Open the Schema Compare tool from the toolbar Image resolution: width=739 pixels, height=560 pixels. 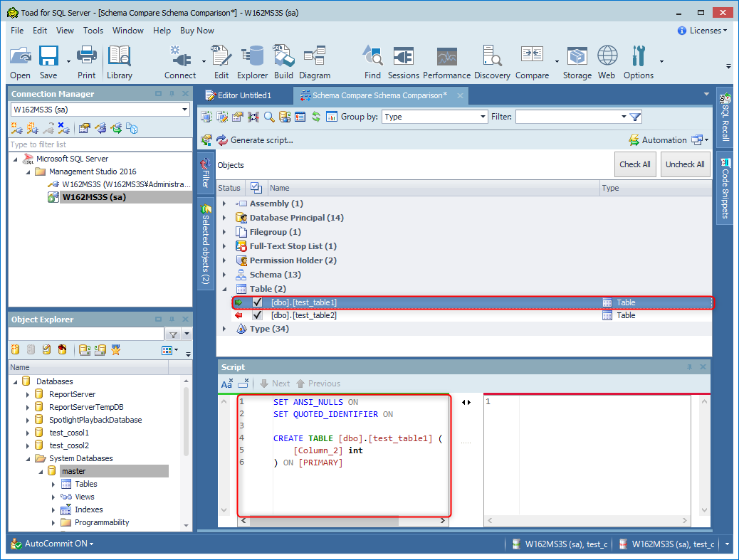pos(532,62)
